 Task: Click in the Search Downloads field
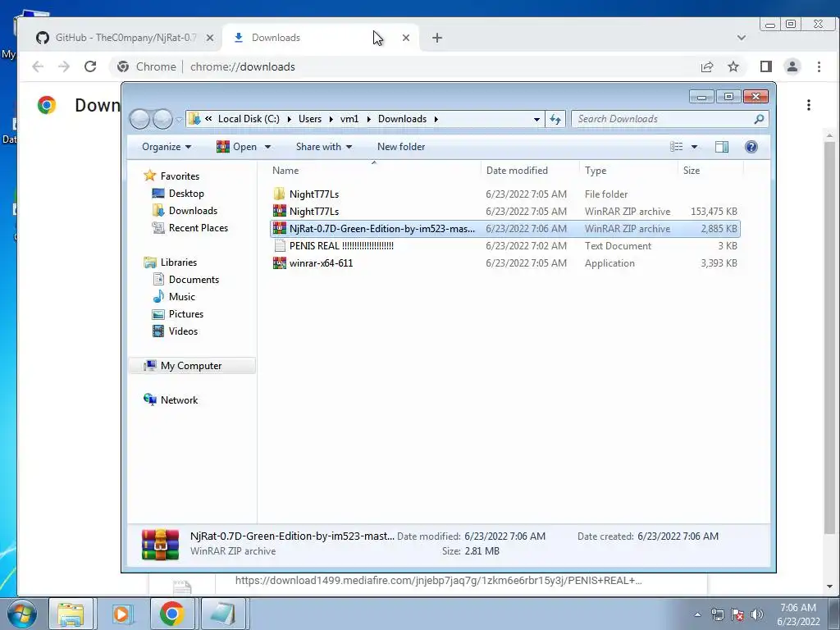click(662, 119)
